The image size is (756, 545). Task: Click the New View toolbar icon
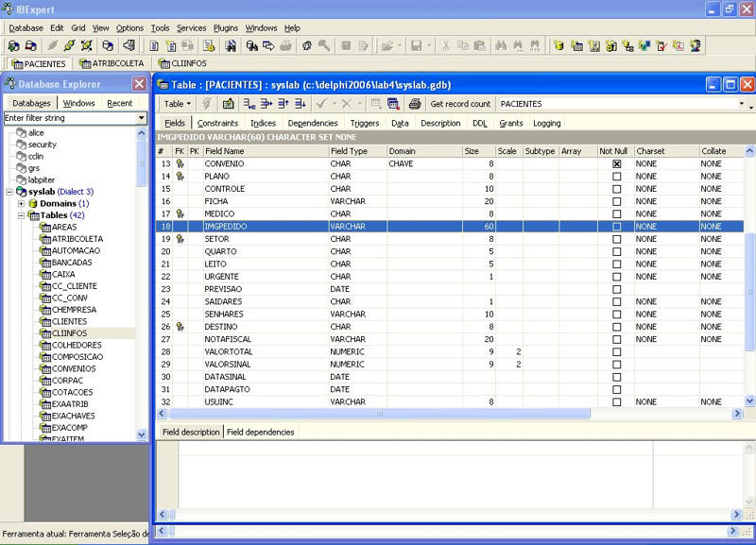tap(594, 45)
